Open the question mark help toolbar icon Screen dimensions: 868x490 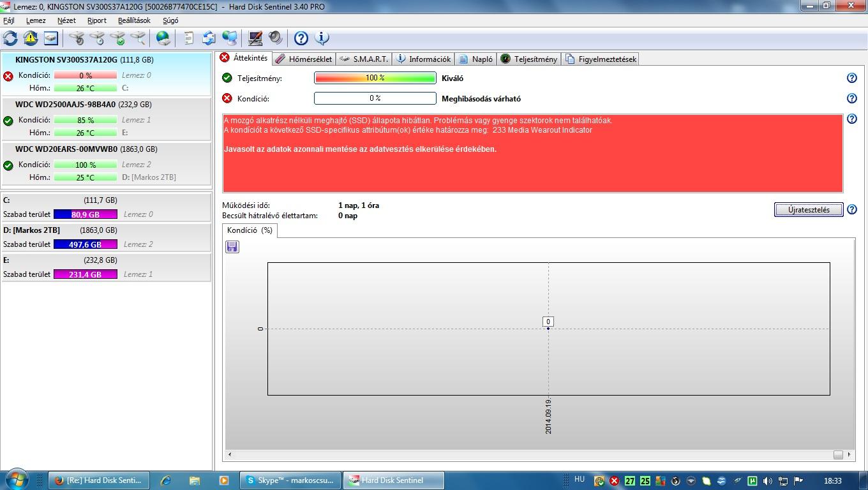301,38
